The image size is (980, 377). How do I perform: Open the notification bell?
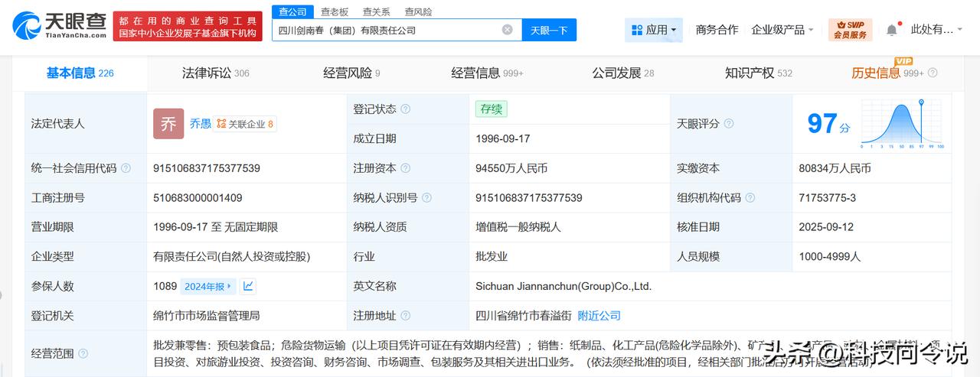(x=892, y=30)
